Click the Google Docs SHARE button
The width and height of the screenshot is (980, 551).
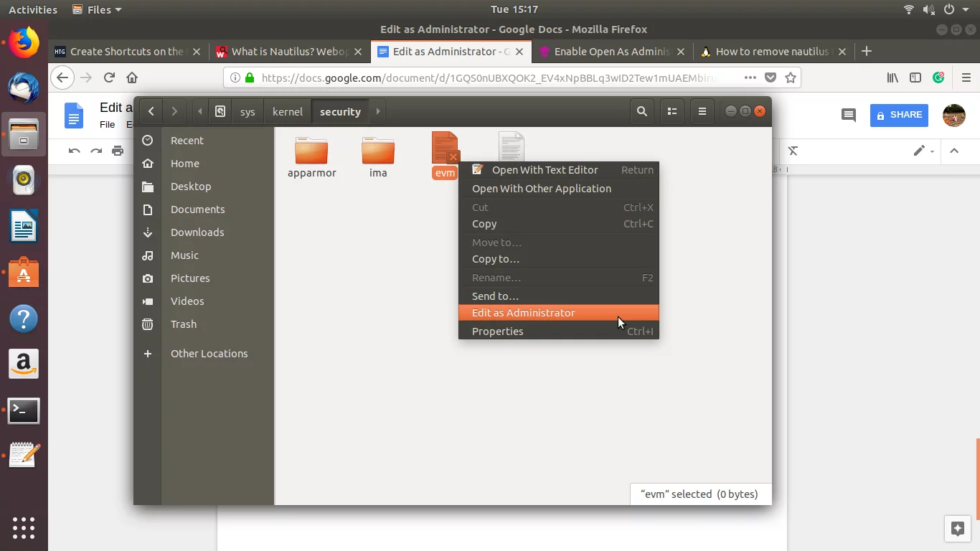[898, 115]
